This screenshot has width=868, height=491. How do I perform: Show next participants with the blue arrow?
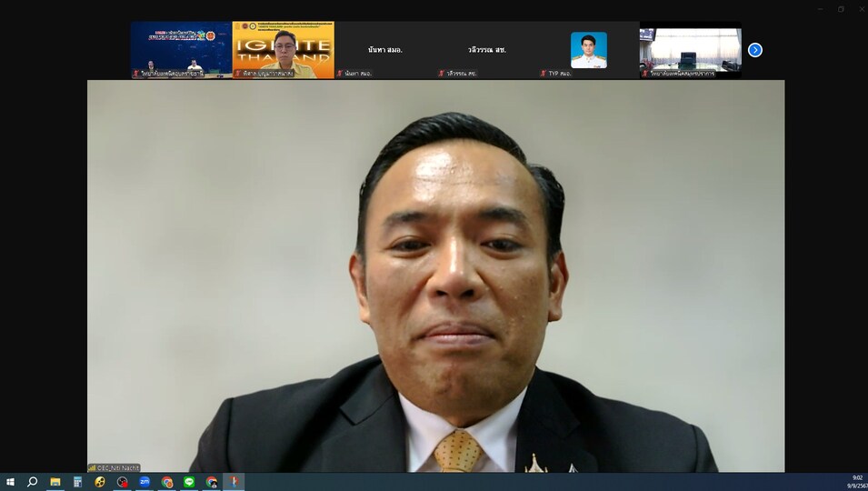pos(754,50)
